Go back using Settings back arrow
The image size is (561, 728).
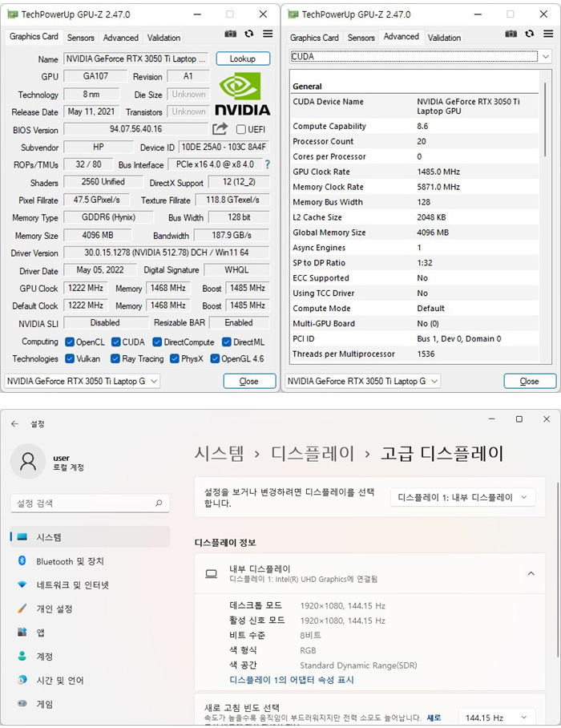[x=15, y=423]
